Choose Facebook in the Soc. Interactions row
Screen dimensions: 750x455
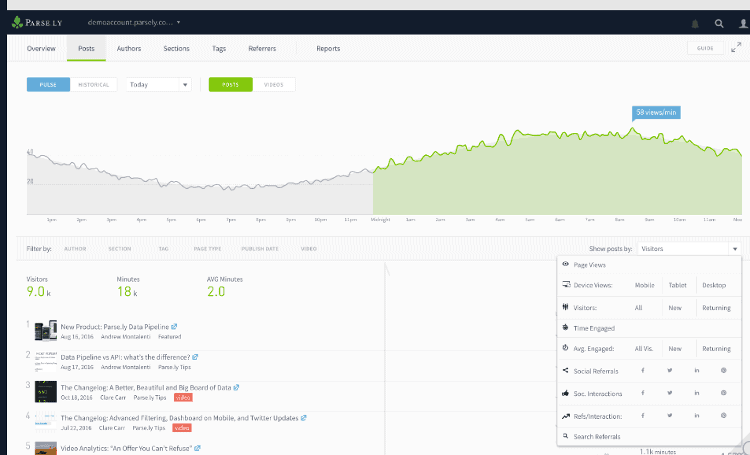point(643,393)
